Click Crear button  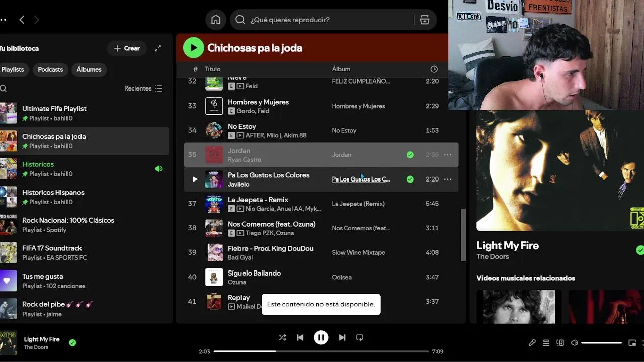click(127, 48)
